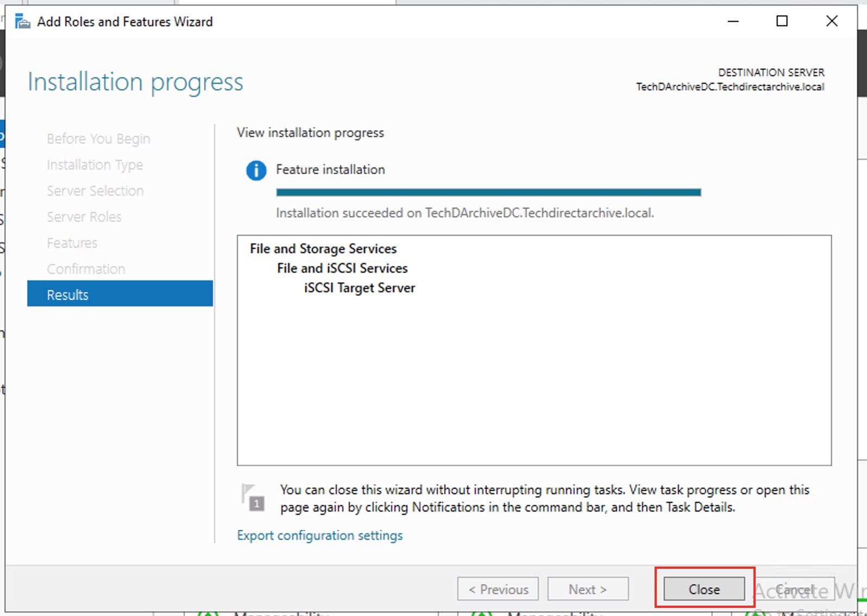Click the Export configuration settings link
Image resolution: width=867 pixels, height=616 pixels.
pos(320,536)
